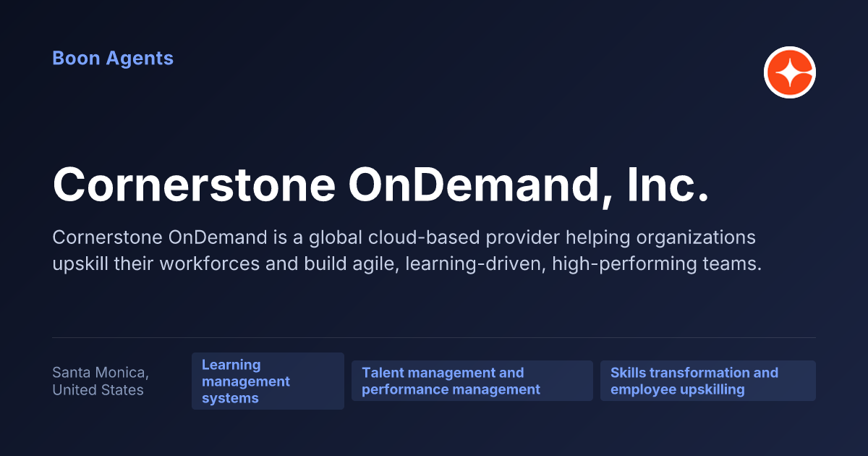
Task: Click the description starting "Cornerstone OnDemand is a global"
Action: [407, 250]
